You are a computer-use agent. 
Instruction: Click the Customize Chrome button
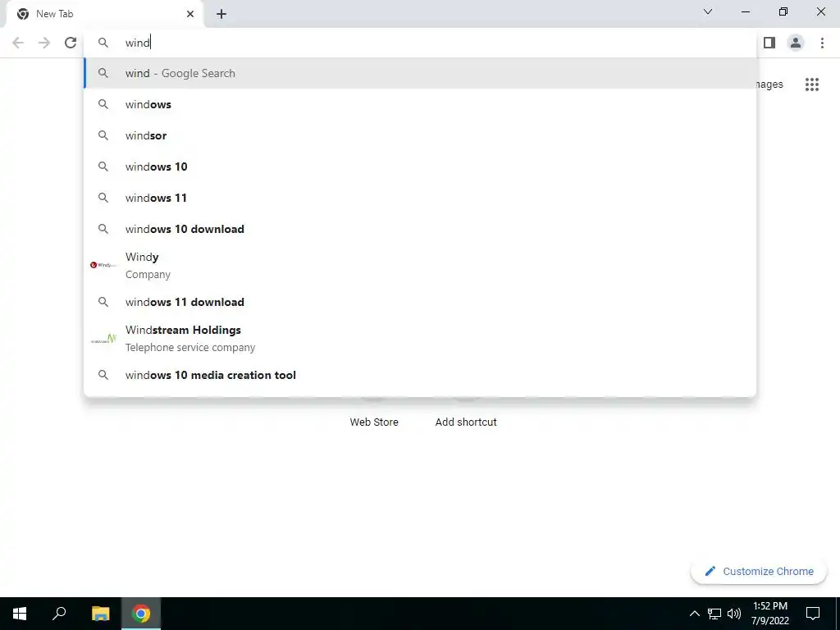759,572
